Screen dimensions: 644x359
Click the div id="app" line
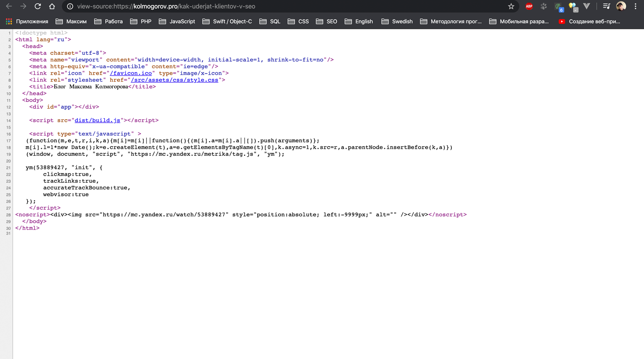coord(64,107)
